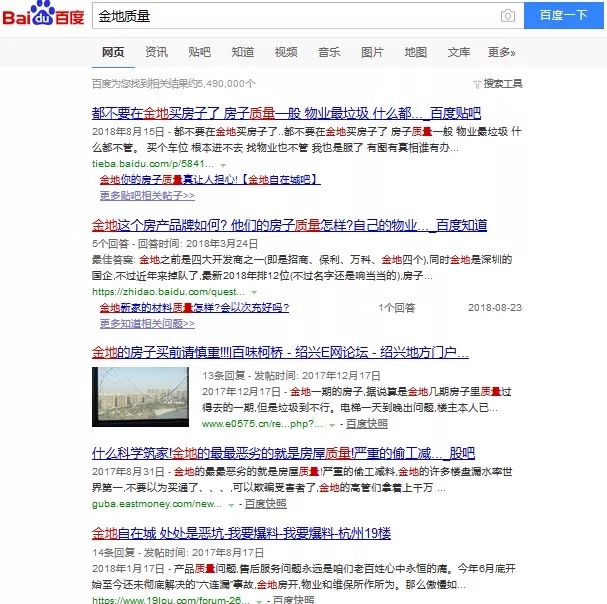This screenshot has height=604, width=607.
Task: Switch to the 资讯 tab
Action: point(156,52)
